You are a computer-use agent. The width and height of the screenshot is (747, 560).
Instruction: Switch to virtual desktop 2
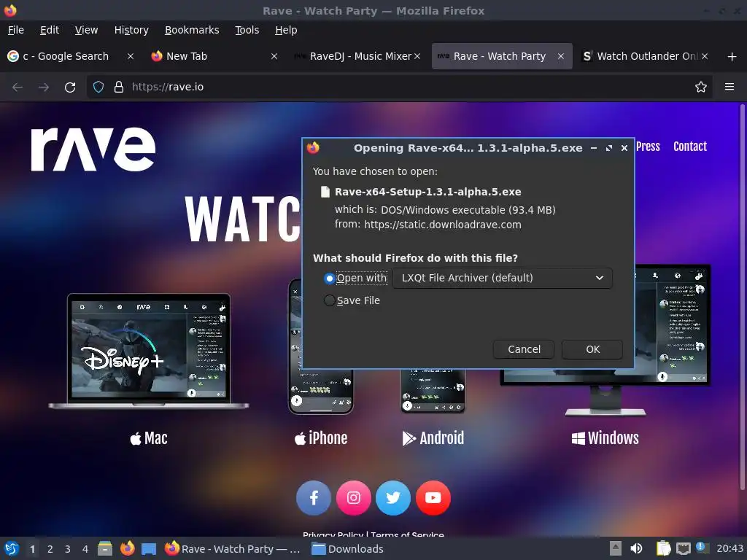[x=50, y=549]
